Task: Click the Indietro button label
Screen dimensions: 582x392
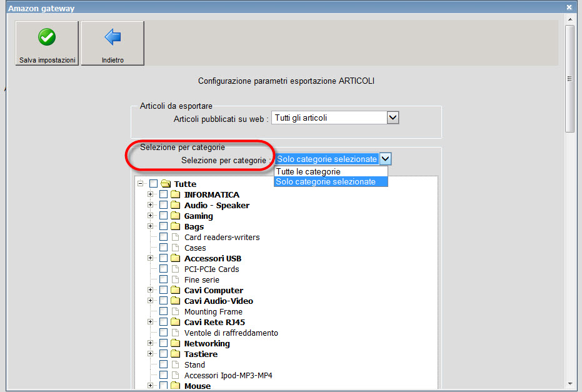Action: 113,60
